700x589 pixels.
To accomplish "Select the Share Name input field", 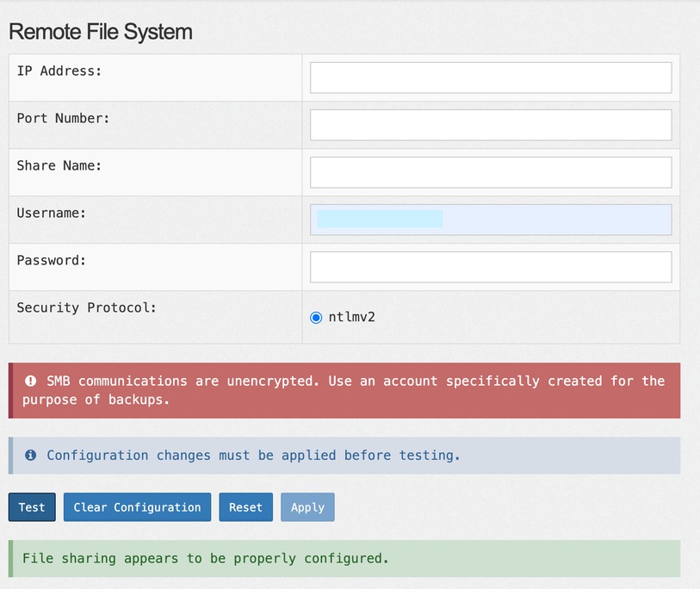I will (491, 172).
